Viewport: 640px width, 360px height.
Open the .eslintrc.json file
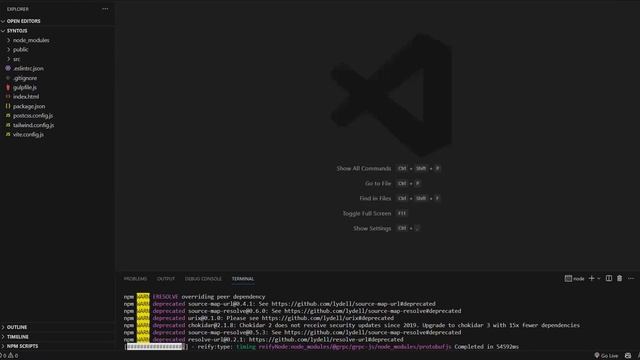click(28, 69)
